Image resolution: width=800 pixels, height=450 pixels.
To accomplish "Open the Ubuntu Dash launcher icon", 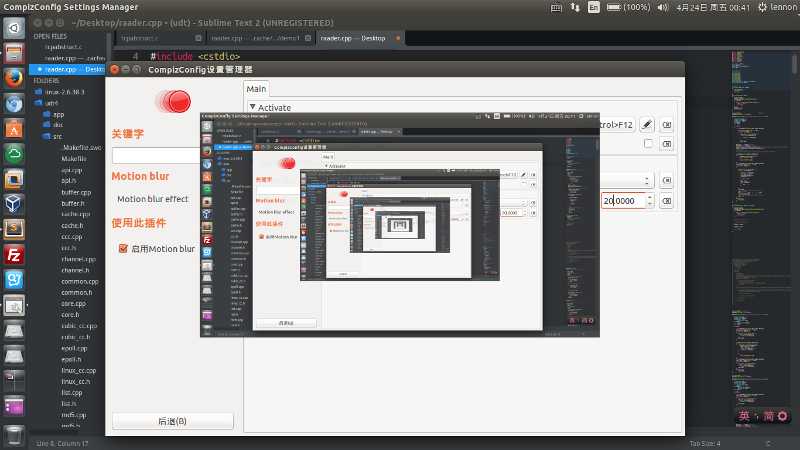I will click(x=14, y=28).
